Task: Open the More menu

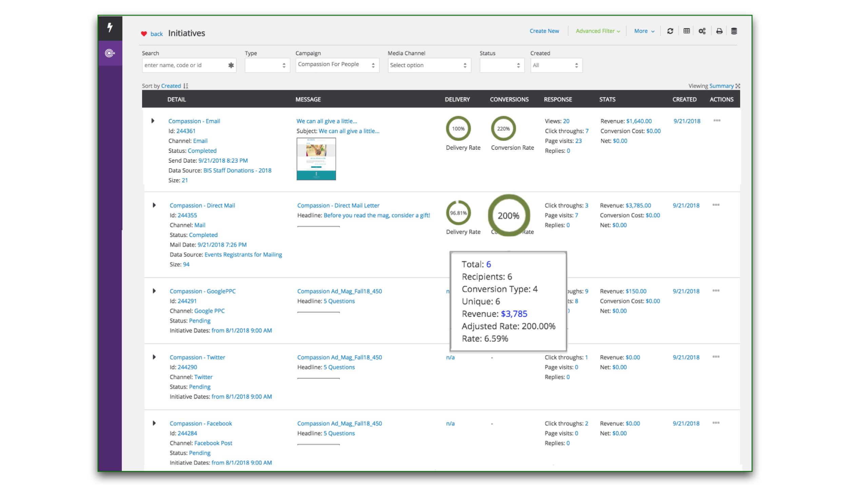Action: [x=644, y=31]
